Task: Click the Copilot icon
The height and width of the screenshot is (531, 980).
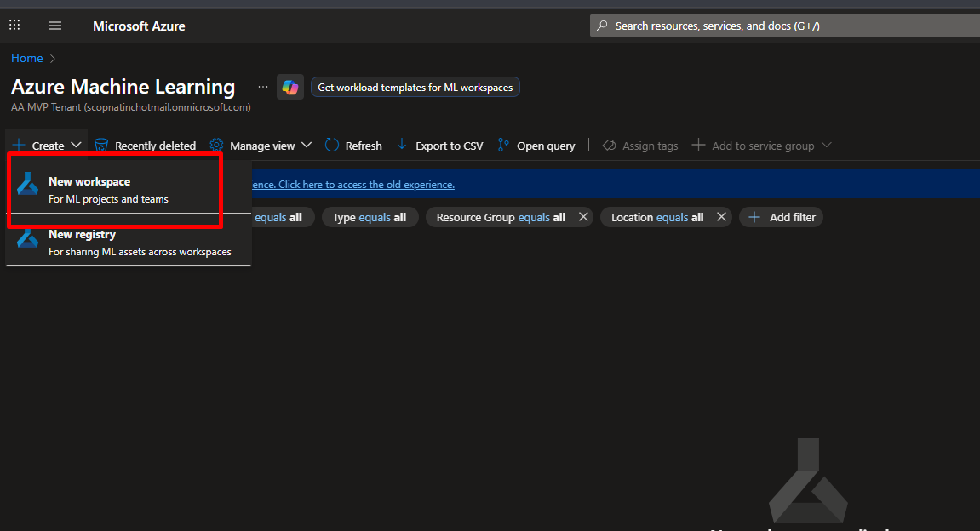Action: [290, 87]
